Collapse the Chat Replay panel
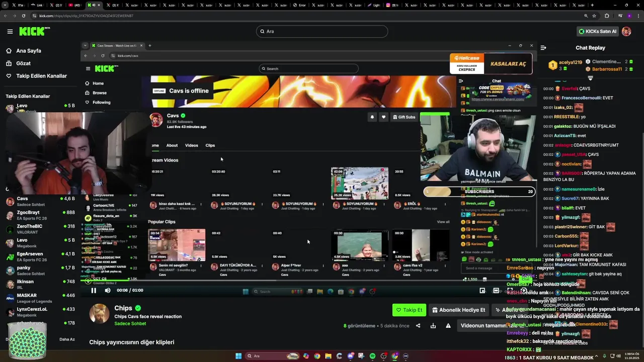Image resolution: width=644 pixels, height=362 pixels. (x=543, y=48)
